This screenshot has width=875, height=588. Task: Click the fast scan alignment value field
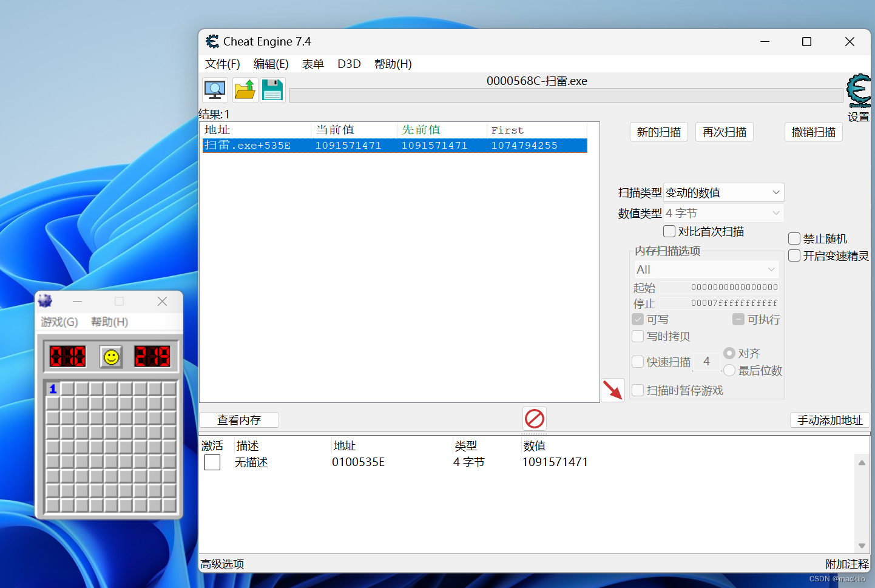[707, 361]
